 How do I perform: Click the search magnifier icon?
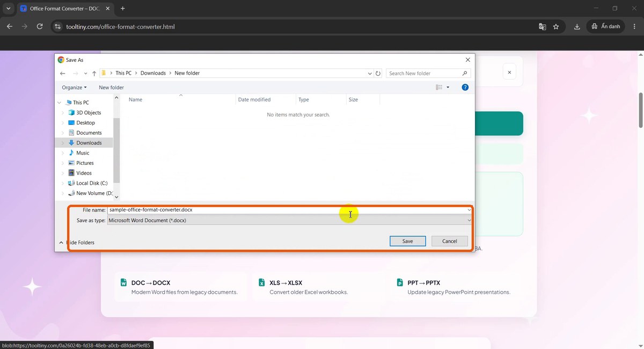point(465,73)
